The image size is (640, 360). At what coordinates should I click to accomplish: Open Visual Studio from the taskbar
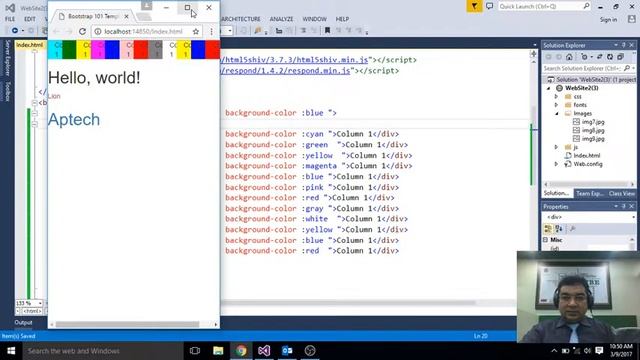tap(264, 351)
